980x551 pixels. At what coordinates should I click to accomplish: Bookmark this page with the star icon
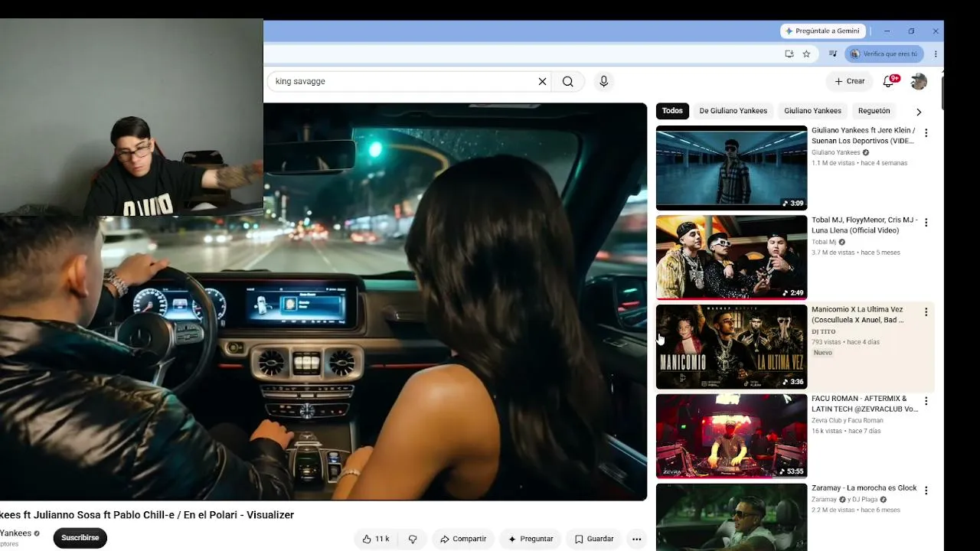(806, 54)
